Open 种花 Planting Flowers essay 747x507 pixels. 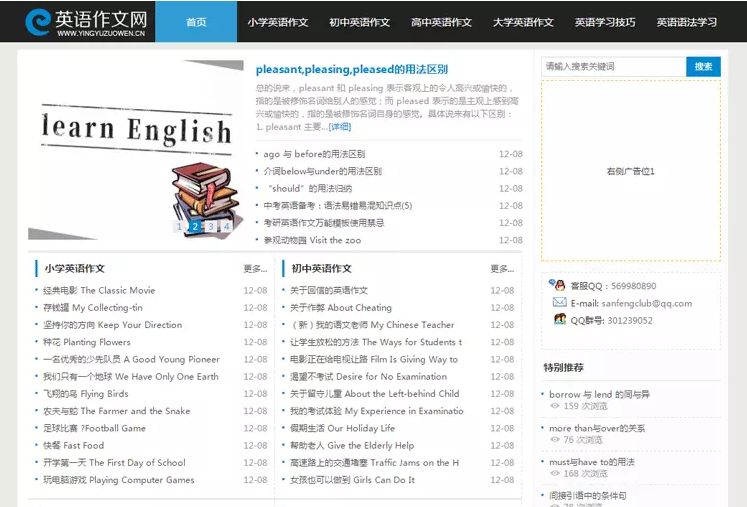coord(87,342)
